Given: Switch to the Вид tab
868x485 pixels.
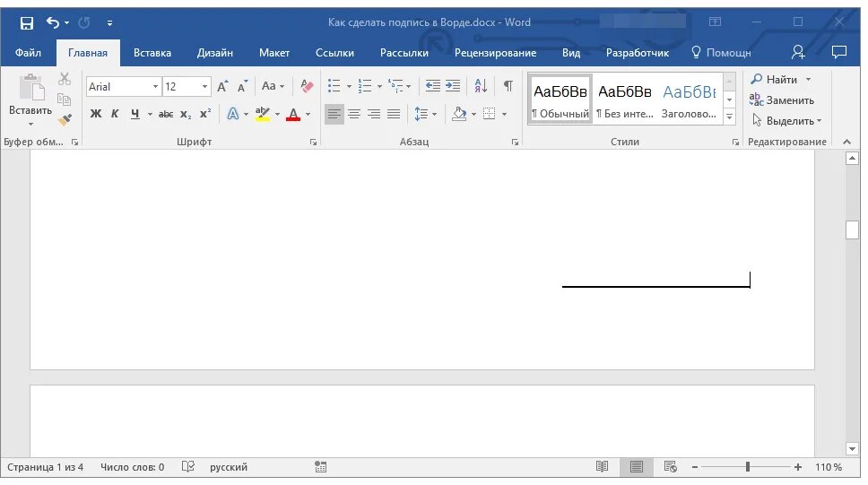Looking at the screenshot, I should 570,53.
